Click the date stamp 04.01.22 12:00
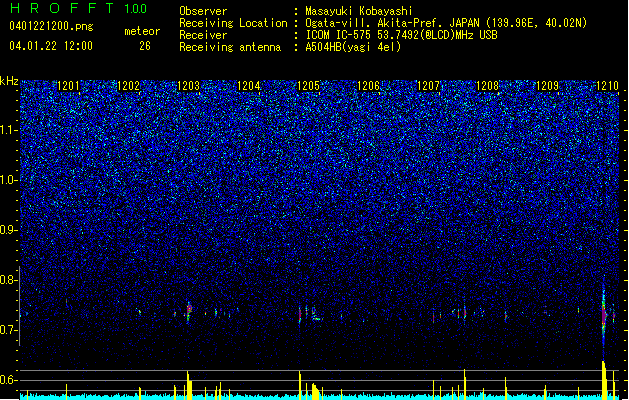This screenshot has height=400, width=629. 51,46
